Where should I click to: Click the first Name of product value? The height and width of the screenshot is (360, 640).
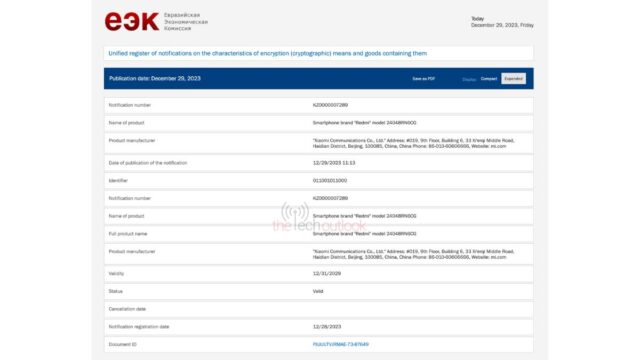(364, 123)
